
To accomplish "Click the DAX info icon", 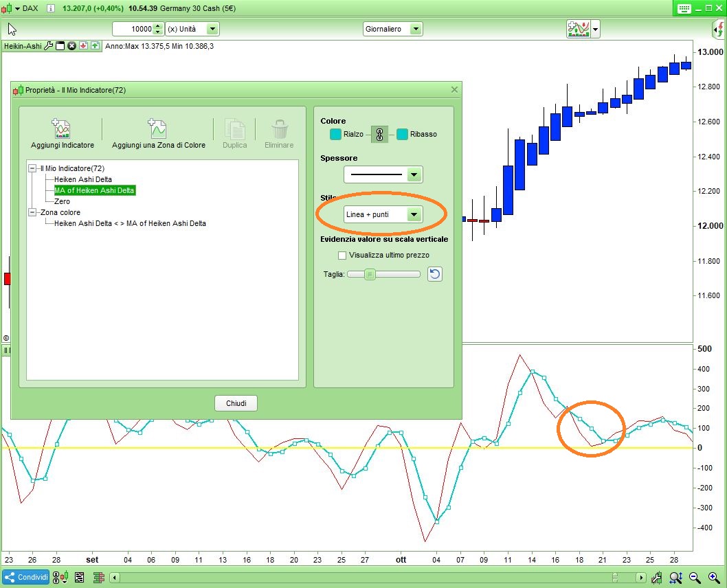I will pos(51,8).
